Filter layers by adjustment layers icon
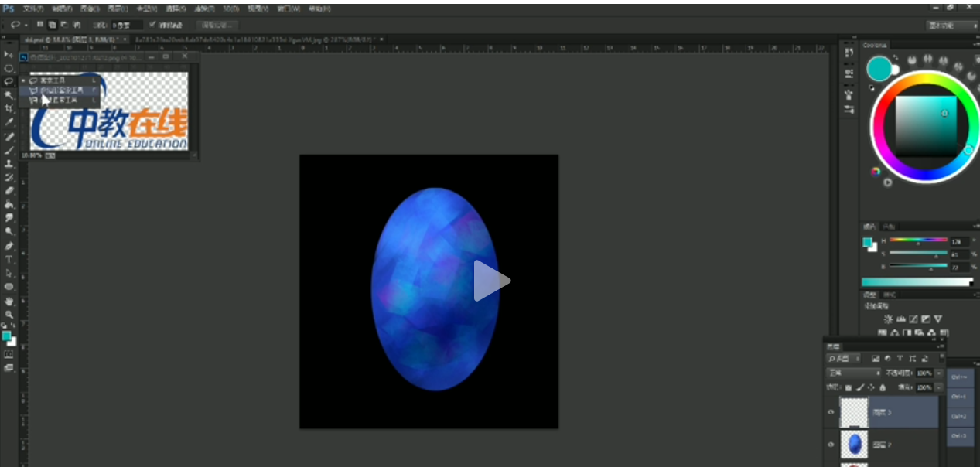Viewport: 980px width, 467px height. tap(888, 359)
